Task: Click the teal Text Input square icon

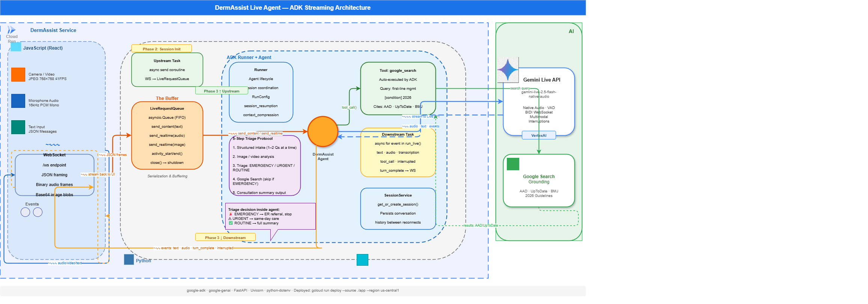Action: (x=18, y=127)
